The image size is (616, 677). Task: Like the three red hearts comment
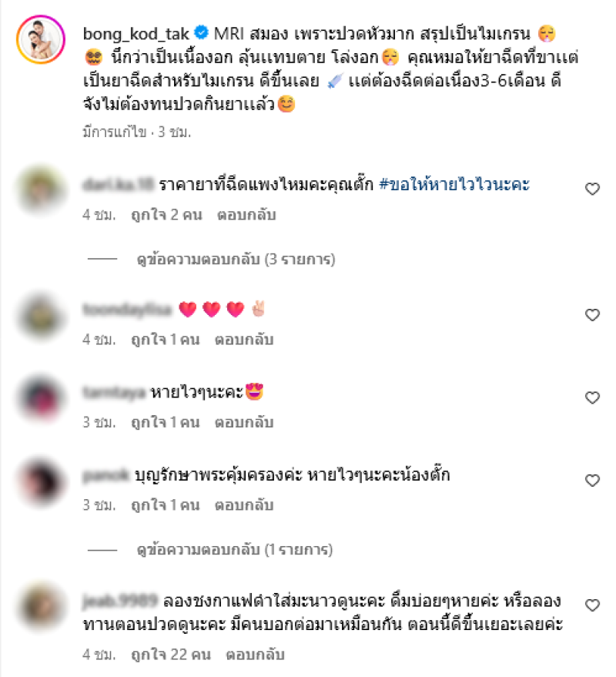point(592,315)
